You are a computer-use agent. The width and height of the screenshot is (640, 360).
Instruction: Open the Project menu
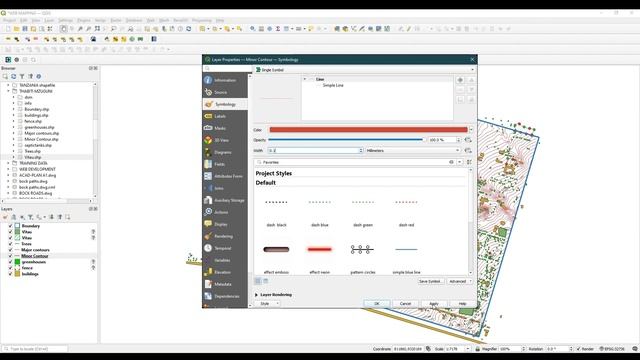tap(9, 20)
